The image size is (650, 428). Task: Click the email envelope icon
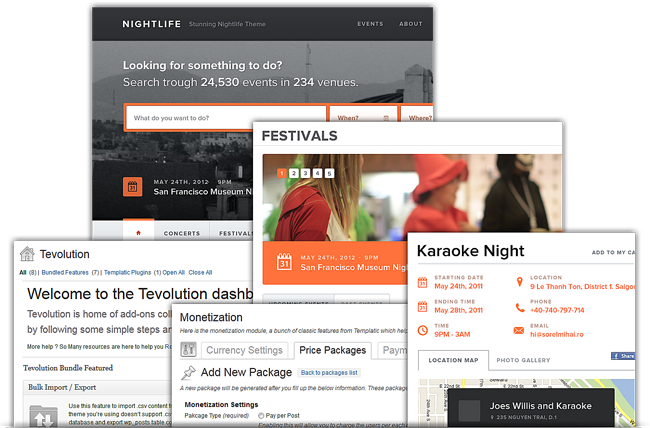click(x=519, y=330)
